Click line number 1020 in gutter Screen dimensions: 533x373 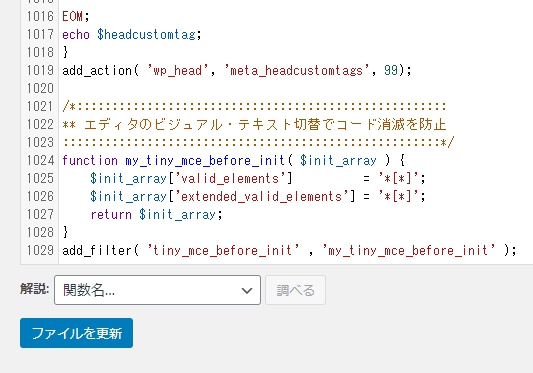[x=40, y=88]
